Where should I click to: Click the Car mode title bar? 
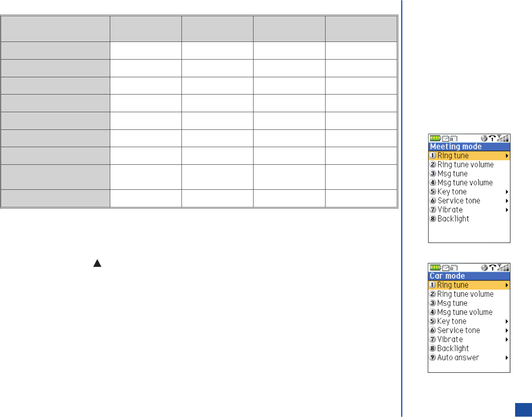click(469, 276)
